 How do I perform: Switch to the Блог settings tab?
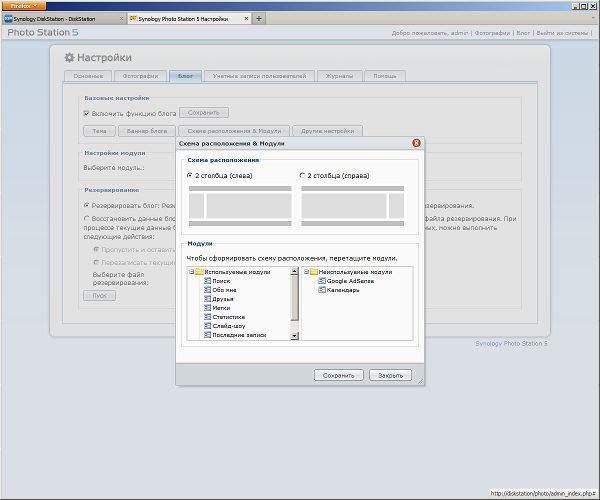185,76
